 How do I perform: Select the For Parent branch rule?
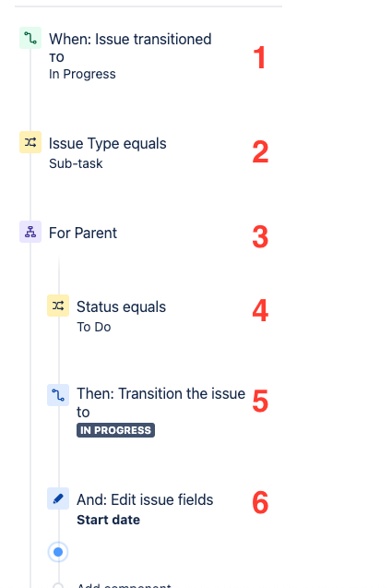click(83, 233)
